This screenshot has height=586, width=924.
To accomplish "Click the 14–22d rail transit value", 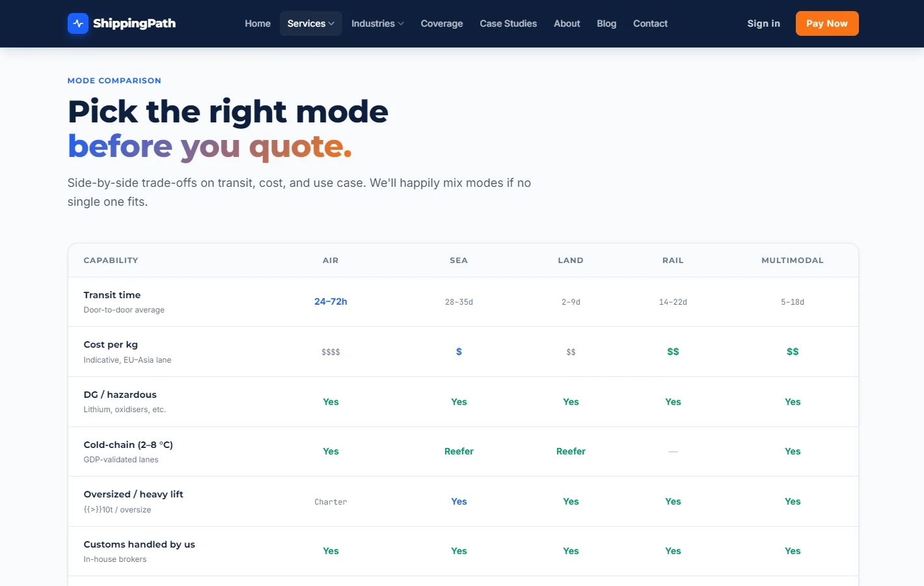I will tap(673, 302).
